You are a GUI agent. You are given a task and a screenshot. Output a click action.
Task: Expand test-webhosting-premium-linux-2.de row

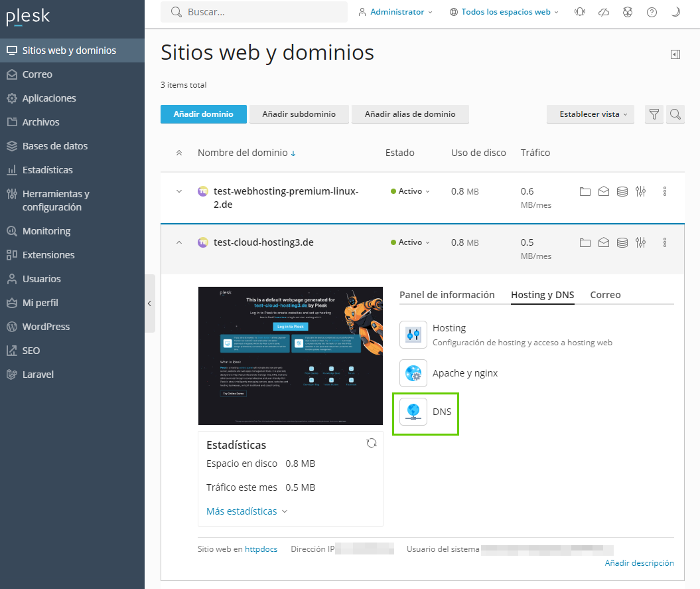pos(179,191)
